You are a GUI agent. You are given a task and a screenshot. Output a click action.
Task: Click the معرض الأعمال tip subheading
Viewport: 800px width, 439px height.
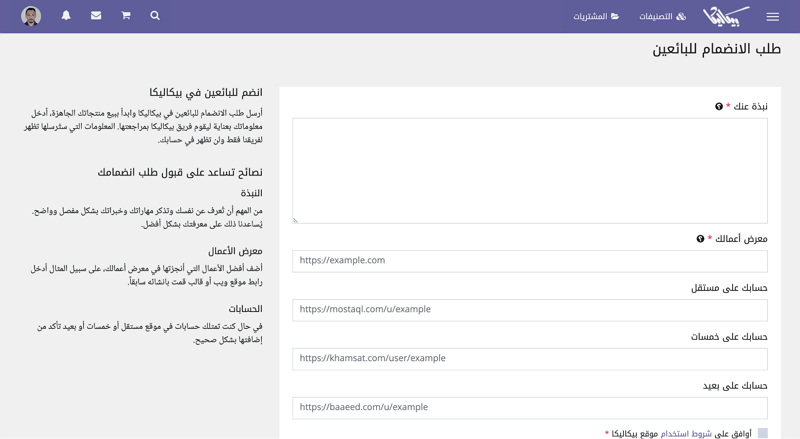[x=235, y=251]
